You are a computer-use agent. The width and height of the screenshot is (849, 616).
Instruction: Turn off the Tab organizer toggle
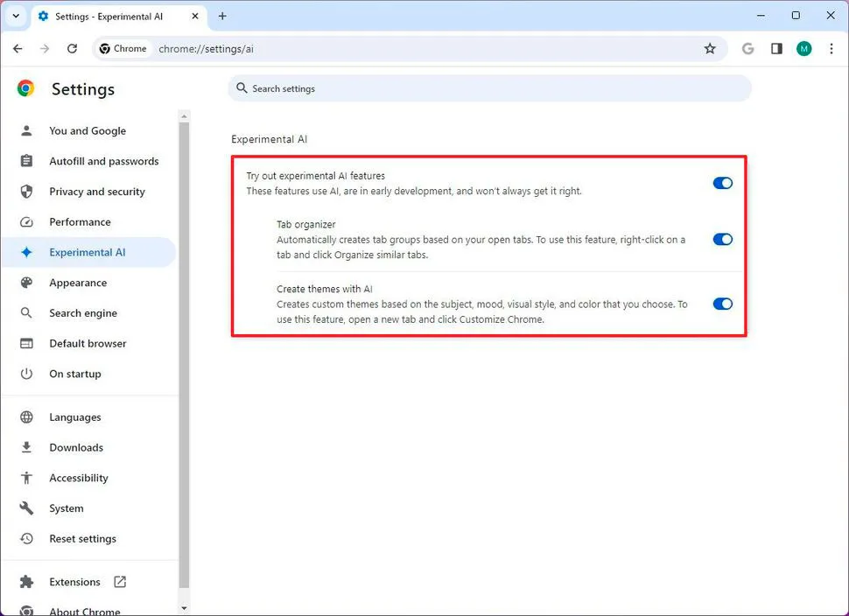(x=722, y=239)
